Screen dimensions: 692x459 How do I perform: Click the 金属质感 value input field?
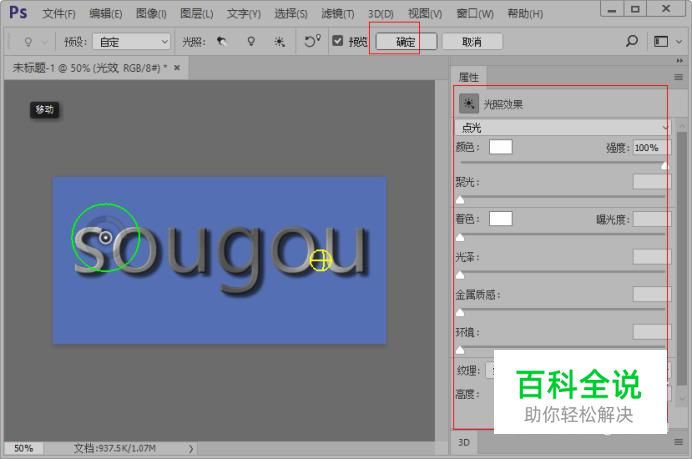click(x=651, y=294)
